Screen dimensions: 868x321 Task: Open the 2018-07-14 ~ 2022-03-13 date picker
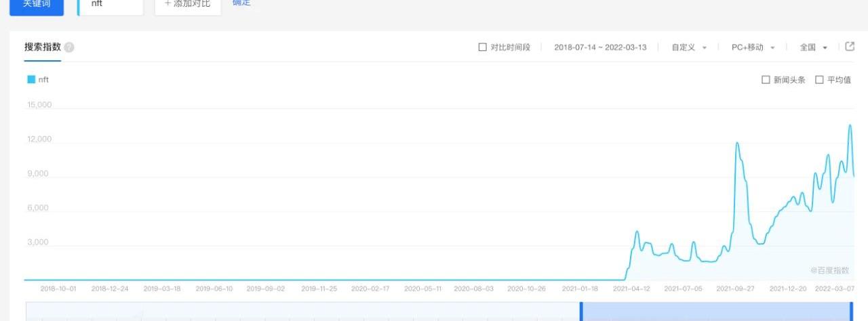[x=600, y=47]
